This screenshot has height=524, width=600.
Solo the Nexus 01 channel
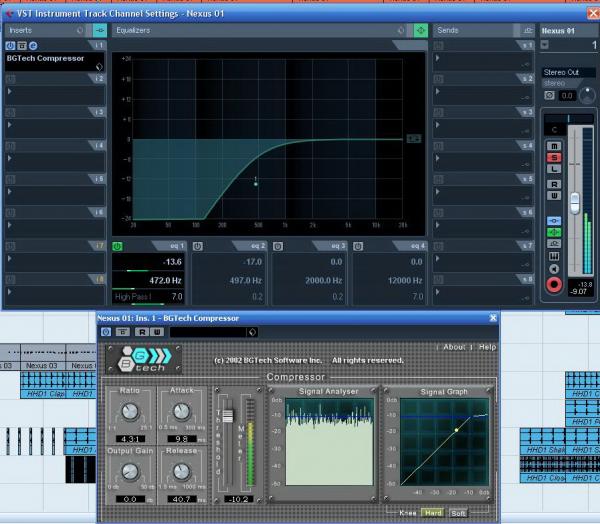tap(552, 157)
